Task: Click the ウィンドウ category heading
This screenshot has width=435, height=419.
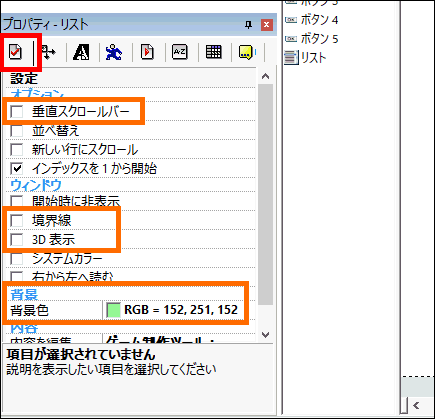Action: (x=36, y=185)
